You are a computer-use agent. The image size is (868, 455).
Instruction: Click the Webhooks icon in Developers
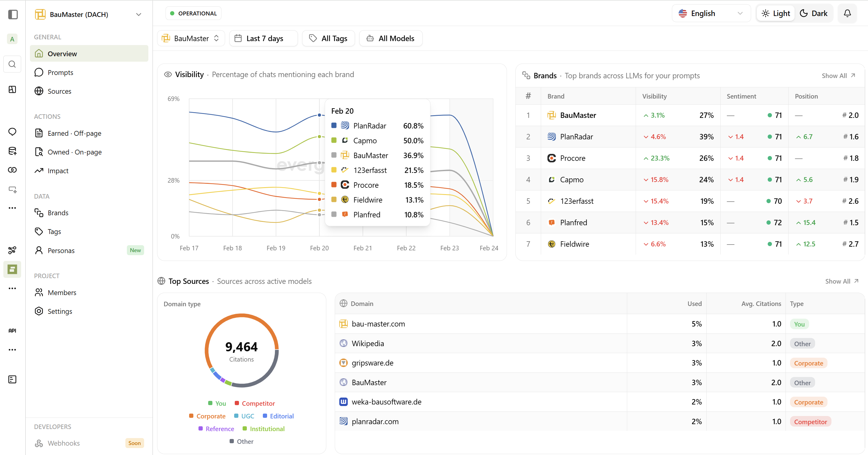click(39, 443)
